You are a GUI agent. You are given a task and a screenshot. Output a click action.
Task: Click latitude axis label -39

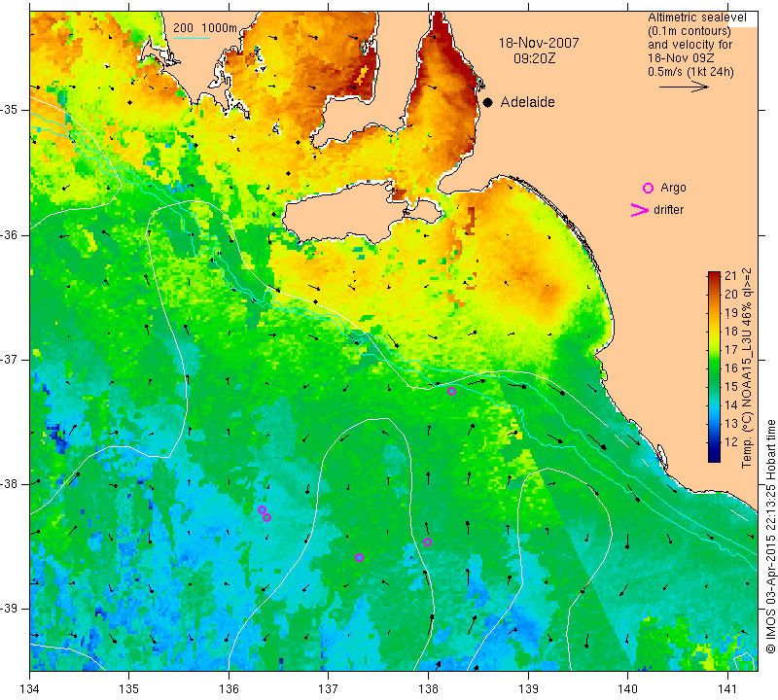click(10, 609)
